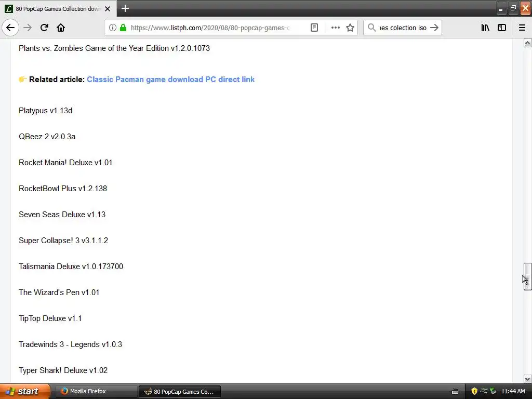Open Classic Pacman game download link
Image resolution: width=532 pixels, height=399 pixels.
tap(170, 79)
